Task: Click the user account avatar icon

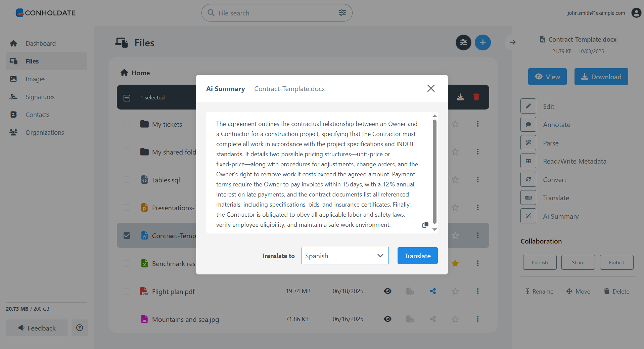Action: coord(636,13)
